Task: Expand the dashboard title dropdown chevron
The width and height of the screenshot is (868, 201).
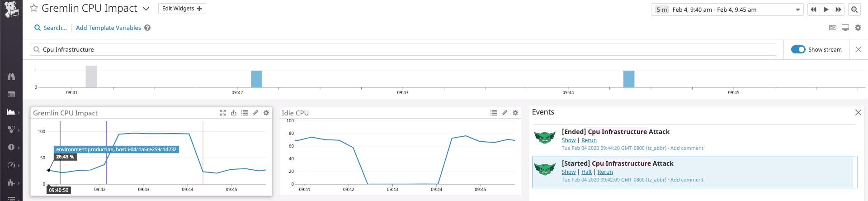Action: point(146,9)
